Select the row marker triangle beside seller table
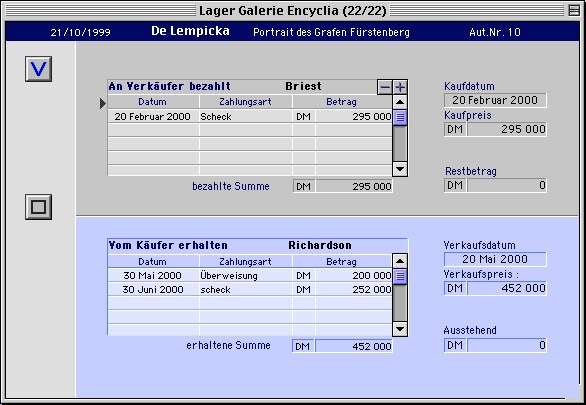The image size is (586, 405). point(103,103)
